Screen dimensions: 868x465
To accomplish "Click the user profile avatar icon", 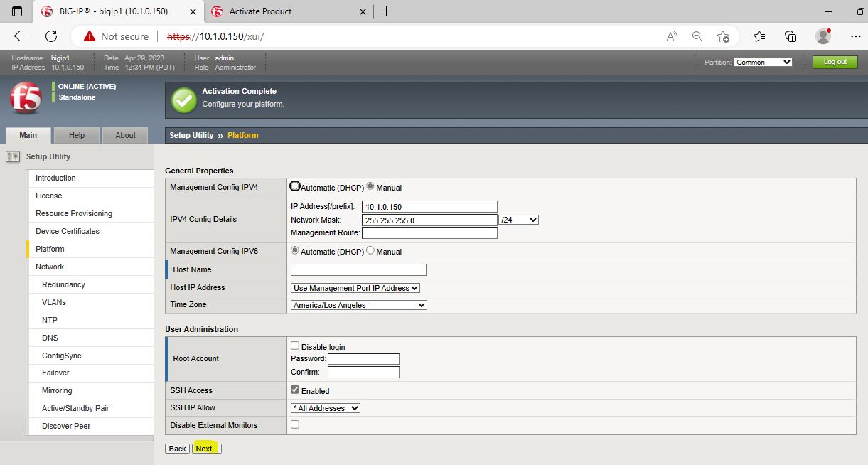I will click(x=823, y=36).
